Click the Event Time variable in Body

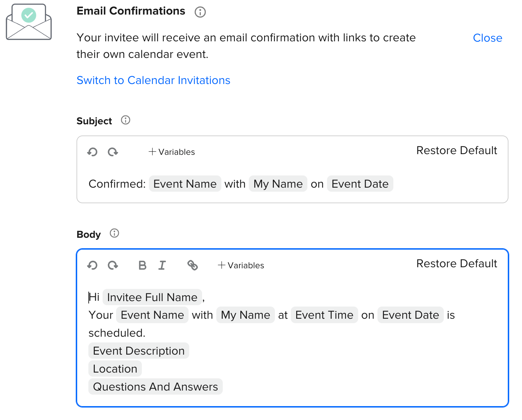324,315
